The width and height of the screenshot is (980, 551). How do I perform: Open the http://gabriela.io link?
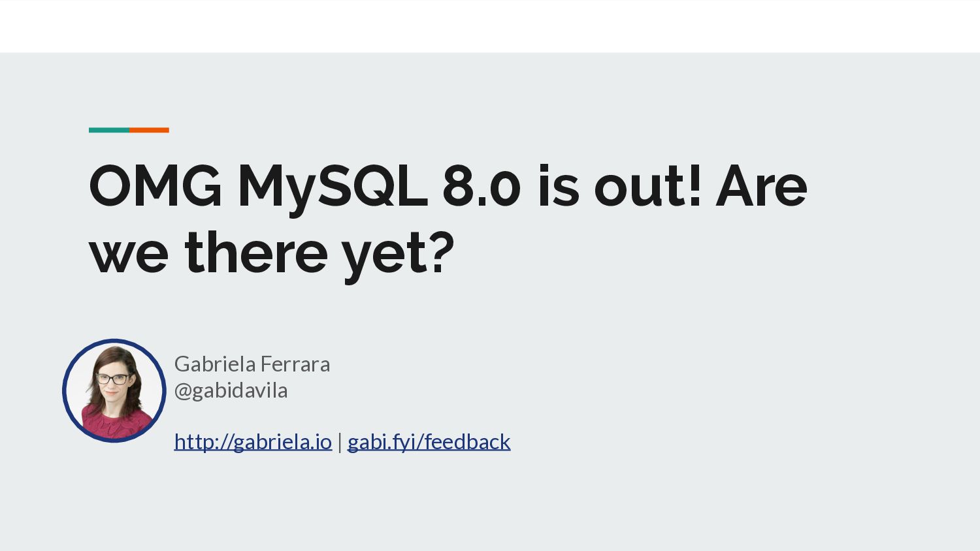point(253,442)
